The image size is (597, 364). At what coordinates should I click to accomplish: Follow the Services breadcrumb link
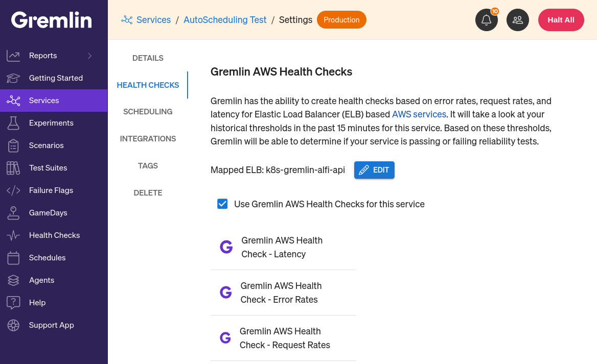[x=153, y=20]
